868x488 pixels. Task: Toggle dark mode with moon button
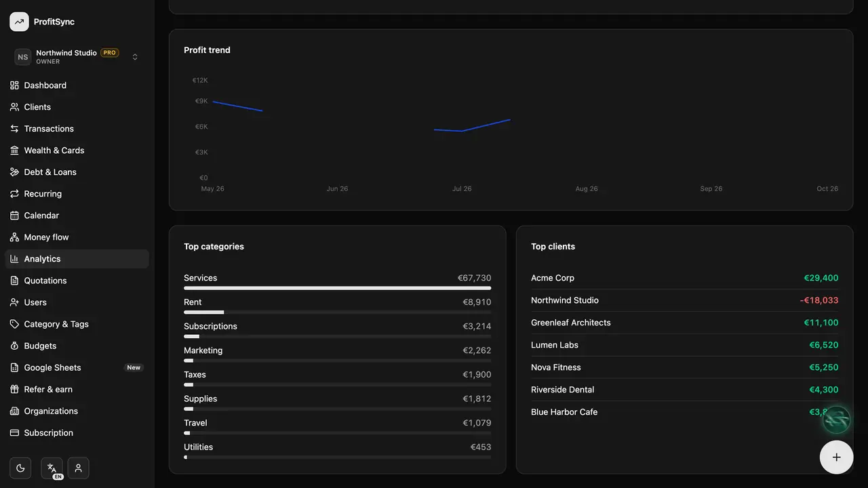[x=20, y=468]
